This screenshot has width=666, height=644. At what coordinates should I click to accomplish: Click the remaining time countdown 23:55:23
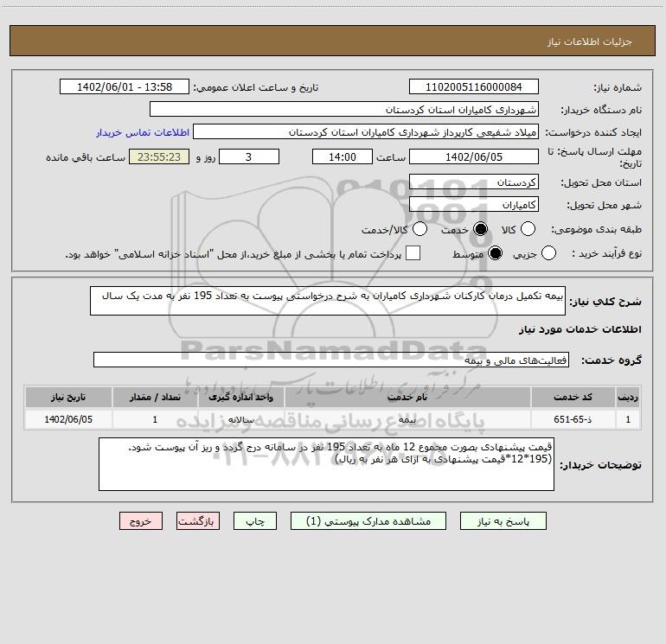point(159,156)
